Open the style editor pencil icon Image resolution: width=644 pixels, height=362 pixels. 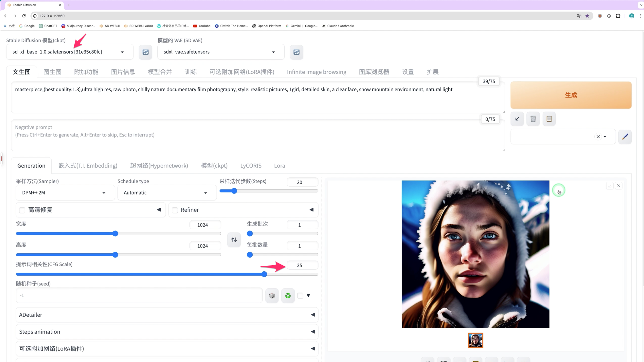coord(625,137)
